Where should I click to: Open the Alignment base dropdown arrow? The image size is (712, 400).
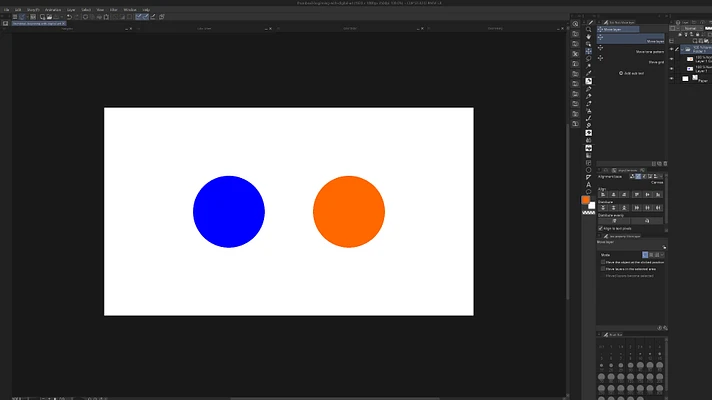661,176
